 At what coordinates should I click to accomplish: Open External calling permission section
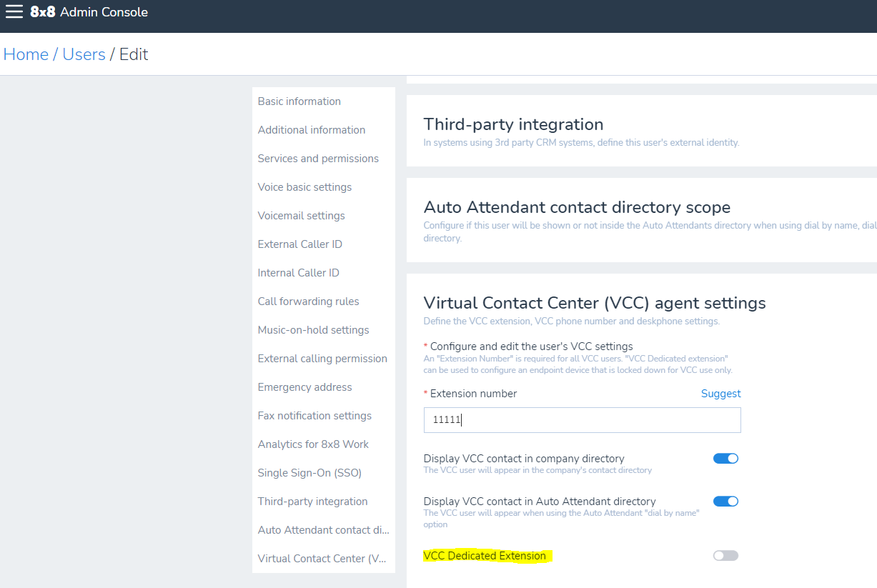(322, 359)
